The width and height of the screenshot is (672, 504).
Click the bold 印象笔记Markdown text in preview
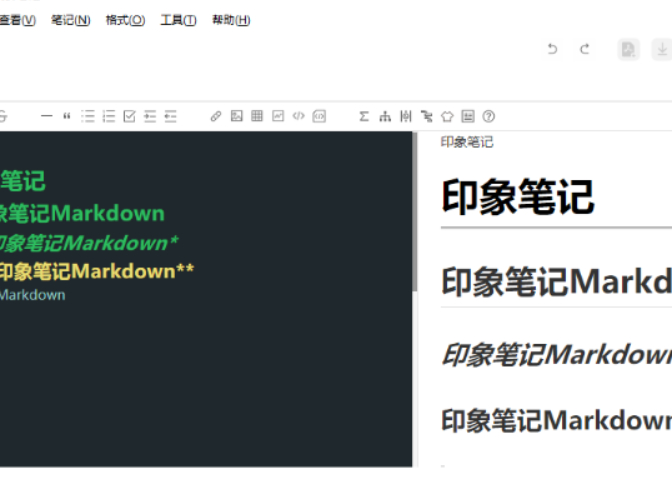[x=557, y=420]
